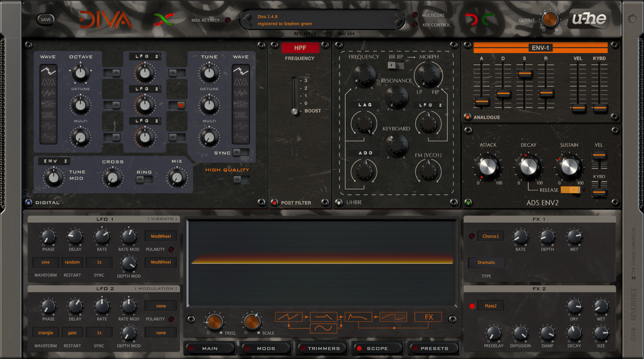
Task: Switch to MAIN tab
Action: click(210, 348)
